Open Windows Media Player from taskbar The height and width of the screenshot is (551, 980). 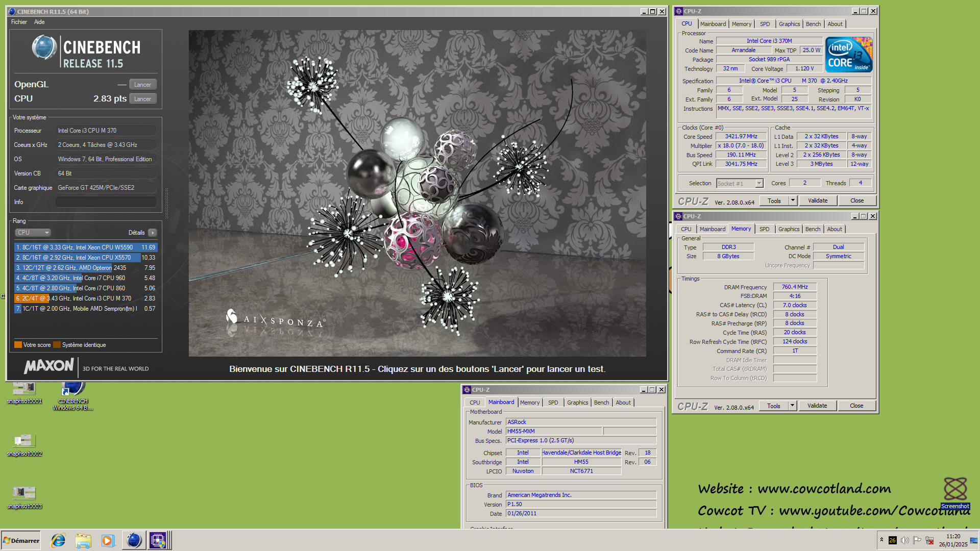(108, 540)
